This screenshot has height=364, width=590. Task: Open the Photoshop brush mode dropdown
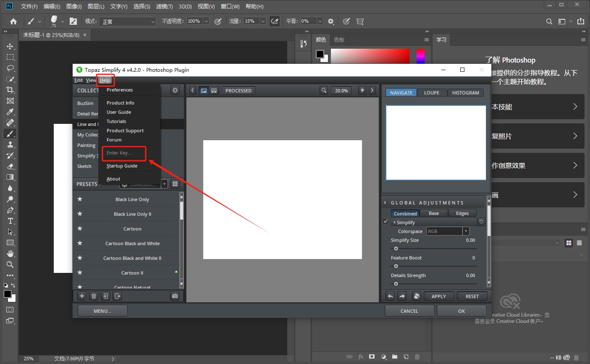tap(128, 21)
